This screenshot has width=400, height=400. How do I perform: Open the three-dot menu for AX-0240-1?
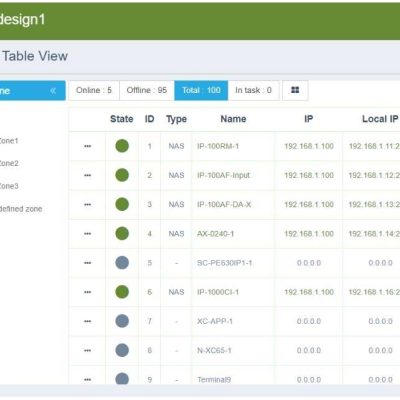click(x=88, y=234)
